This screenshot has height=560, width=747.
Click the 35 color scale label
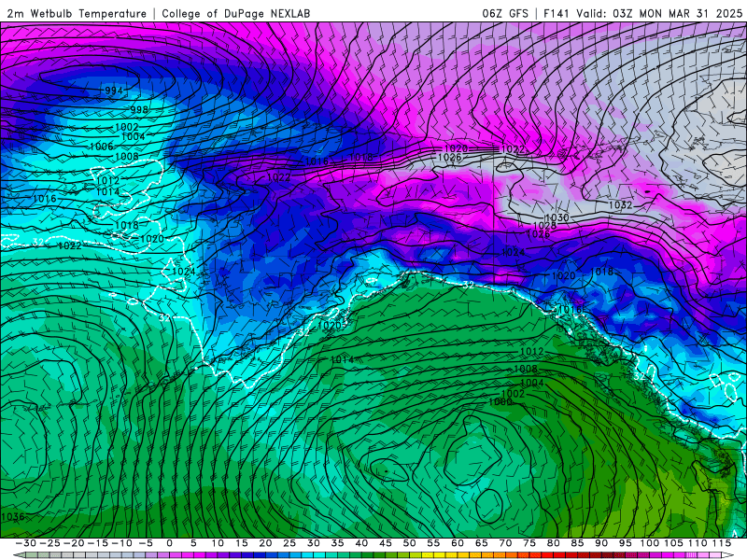[337, 543]
